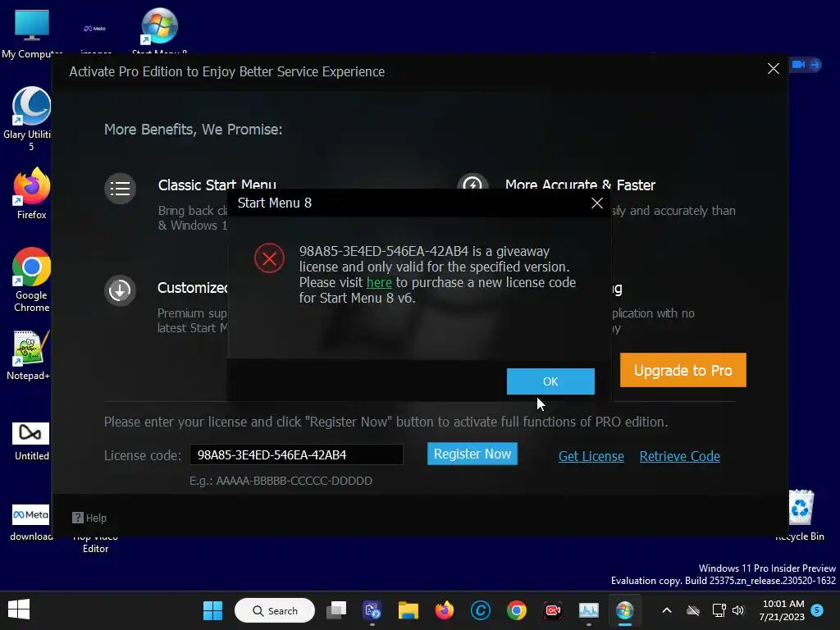Click the Register Now button

tap(472, 454)
